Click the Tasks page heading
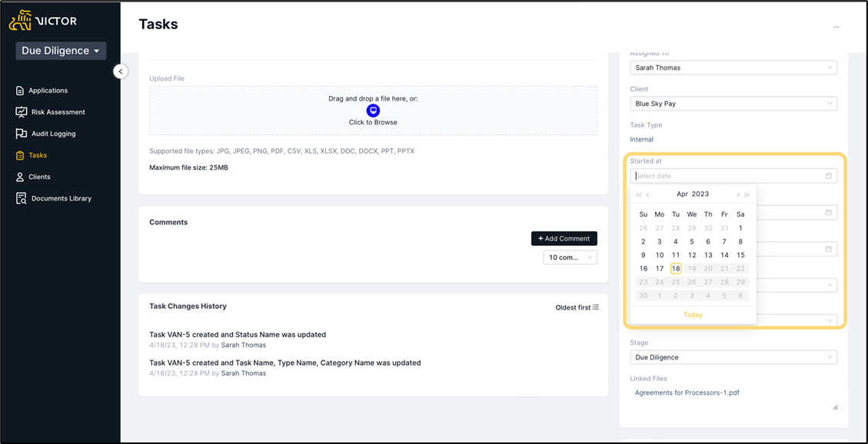Viewport: 868px width, 444px height. click(158, 25)
